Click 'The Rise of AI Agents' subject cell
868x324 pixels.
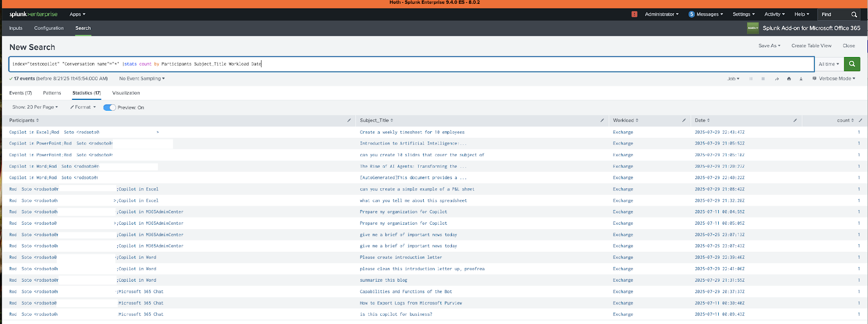pyautogui.click(x=413, y=167)
